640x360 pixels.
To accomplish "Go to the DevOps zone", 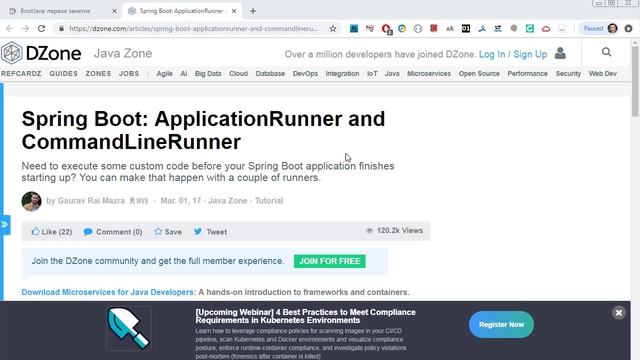I will [305, 74].
